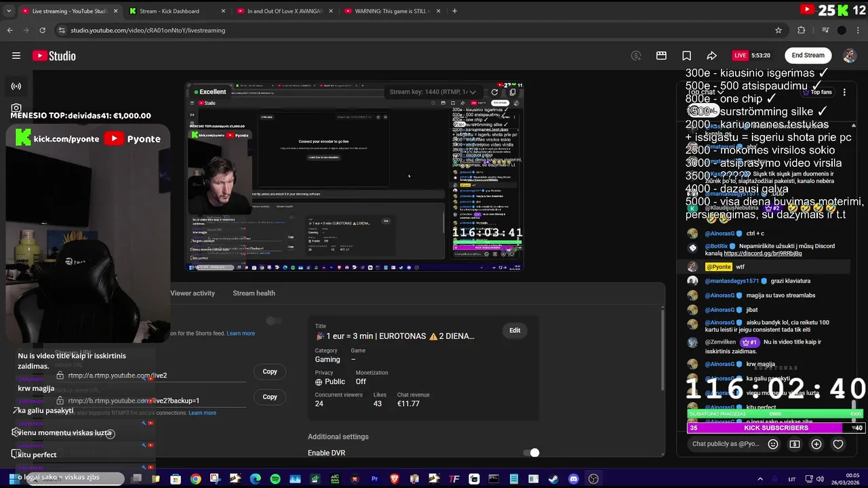Open the browser three-dot menu

pyautogui.click(x=858, y=30)
